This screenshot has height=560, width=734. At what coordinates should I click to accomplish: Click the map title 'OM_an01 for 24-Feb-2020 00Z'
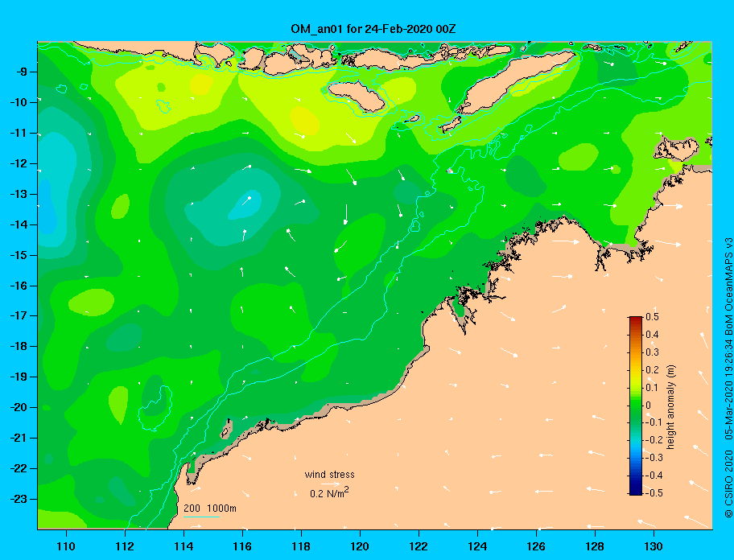373,29
